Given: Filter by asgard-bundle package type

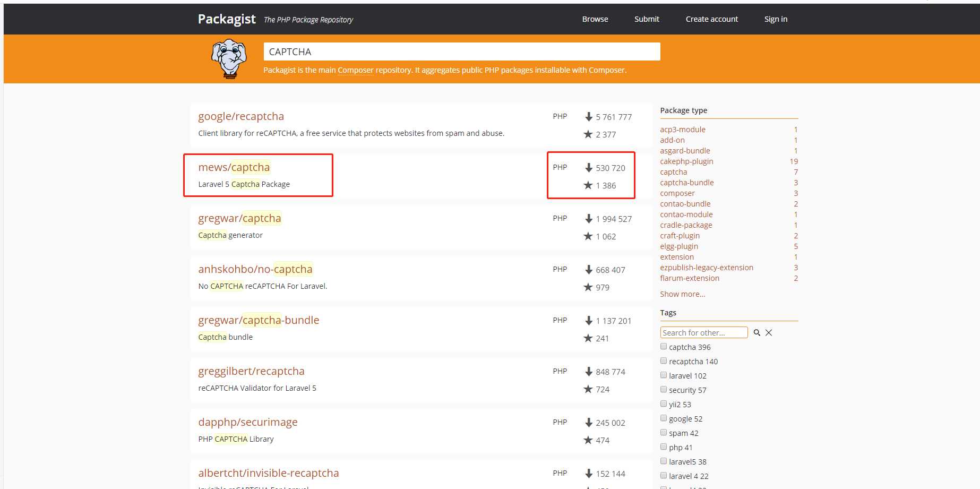Looking at the screenshot, I should pyautogui.click(x=685, y=151).
